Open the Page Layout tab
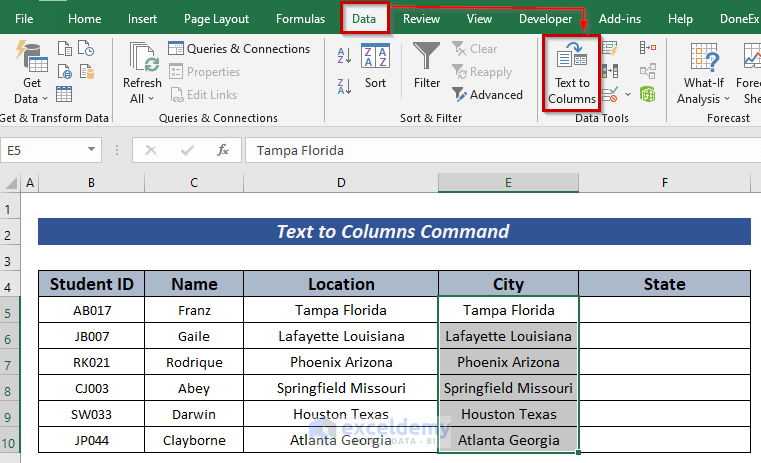The width and height of the screenshot is (761, 463). [216, 19]
